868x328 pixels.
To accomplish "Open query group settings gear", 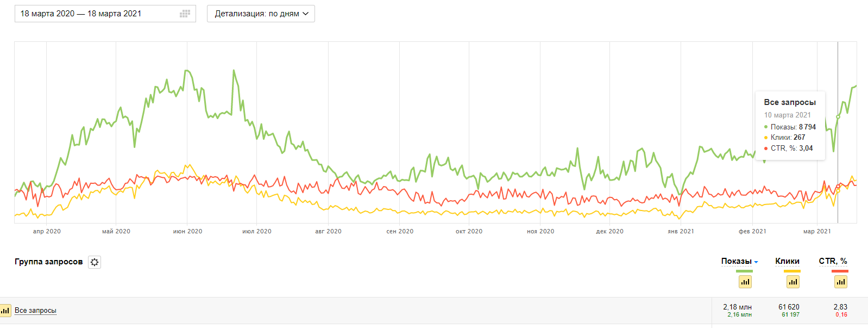I will 95,262.
